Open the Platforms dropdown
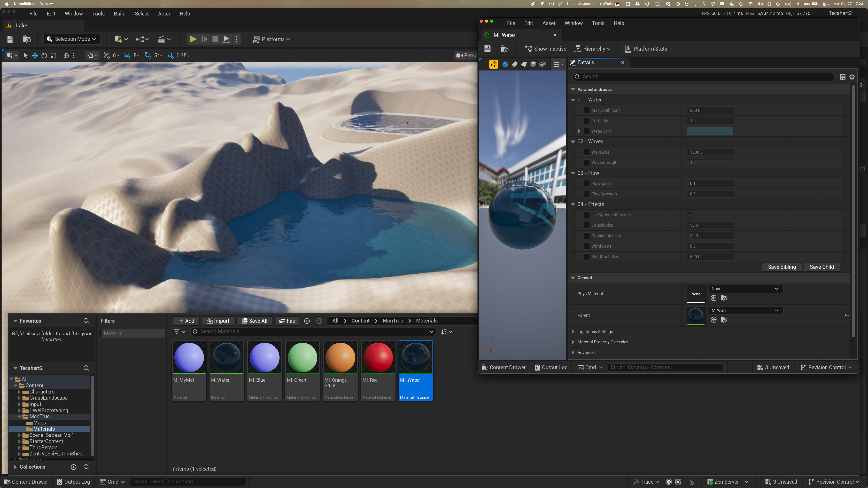868x488 pixels. pyautogui.click(x=272, y=39)
